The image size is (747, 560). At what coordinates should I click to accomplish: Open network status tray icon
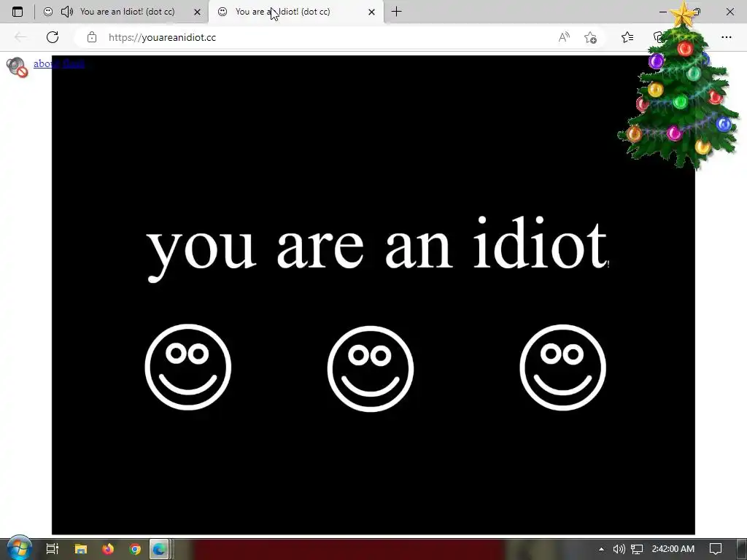tap(637, 549)
